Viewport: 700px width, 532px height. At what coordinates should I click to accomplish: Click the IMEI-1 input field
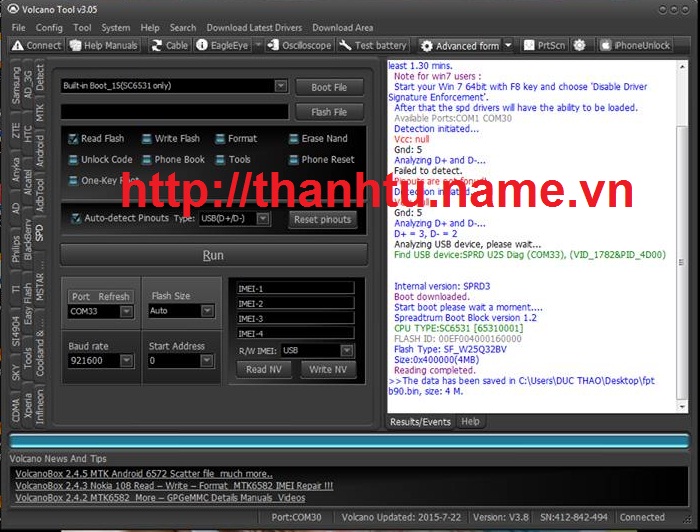(x=296, y=288)
